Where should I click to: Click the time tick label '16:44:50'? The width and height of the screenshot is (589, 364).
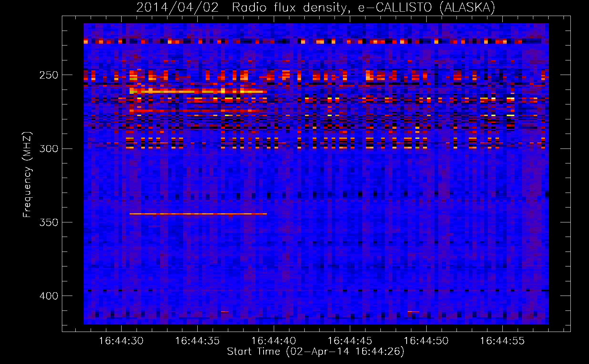(426, 341)
